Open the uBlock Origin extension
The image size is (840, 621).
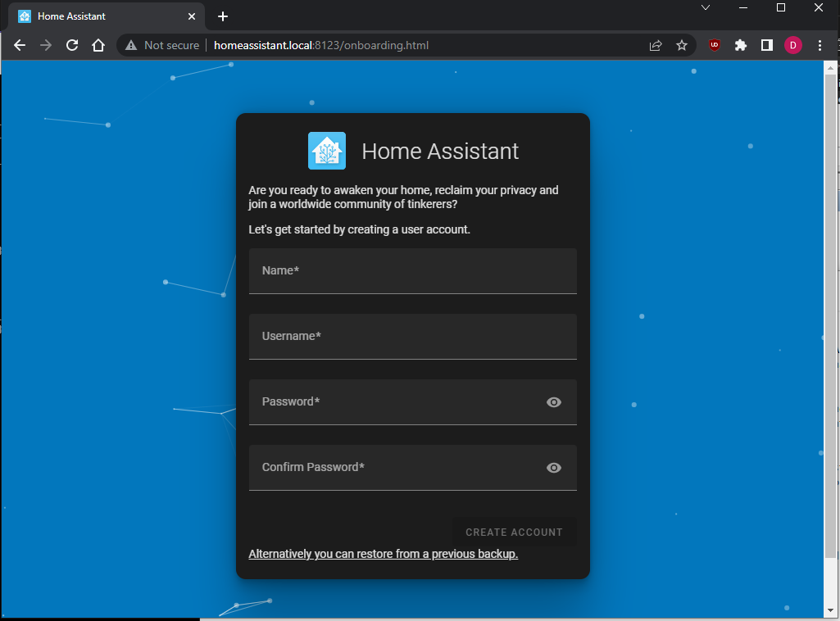[714, 46]
